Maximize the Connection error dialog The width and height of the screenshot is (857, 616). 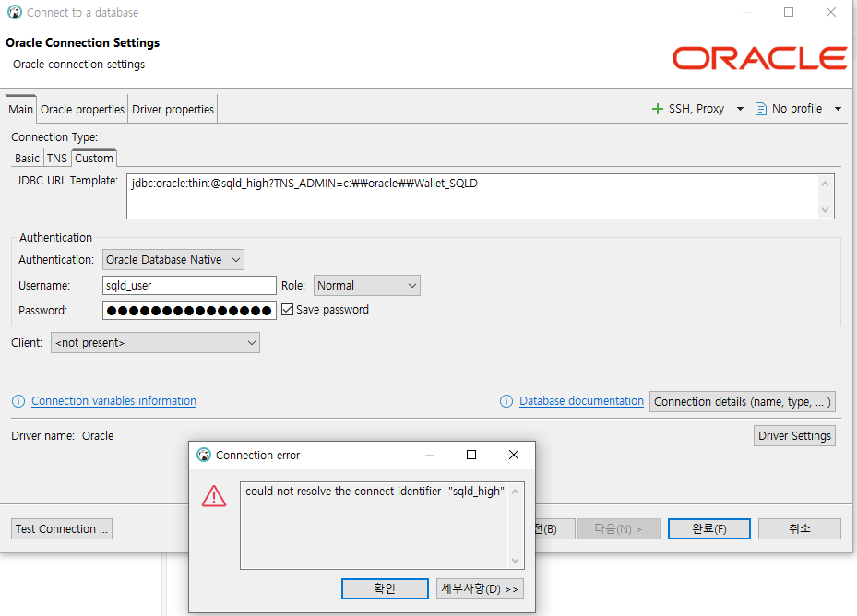(471, 455)
